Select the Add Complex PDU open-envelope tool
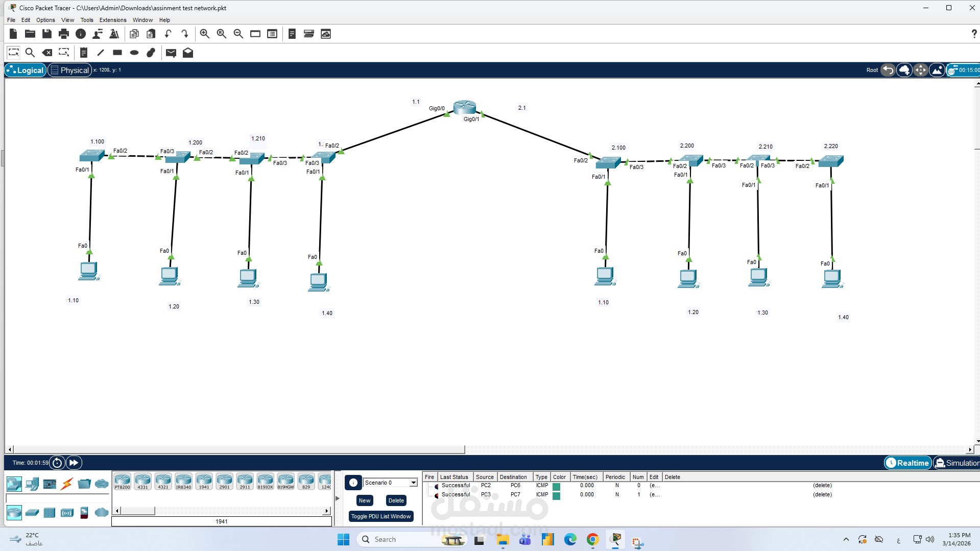The height and width of the screenshot is (551, 980). pyautogui.click(x=187, y=53)
